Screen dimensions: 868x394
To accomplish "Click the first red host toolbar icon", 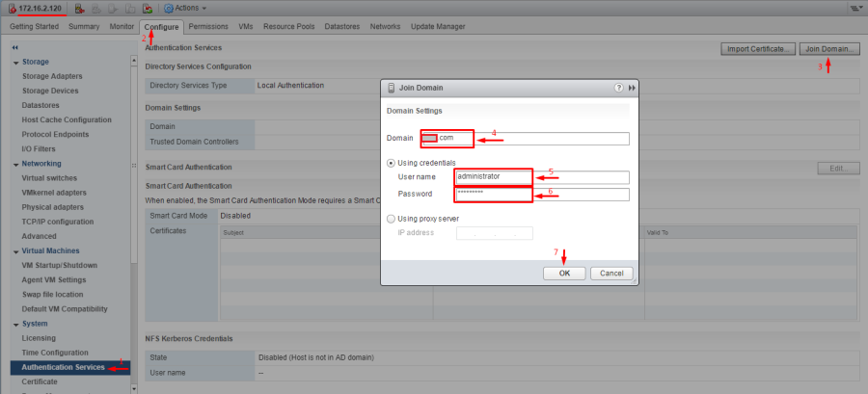I will 80,8.
